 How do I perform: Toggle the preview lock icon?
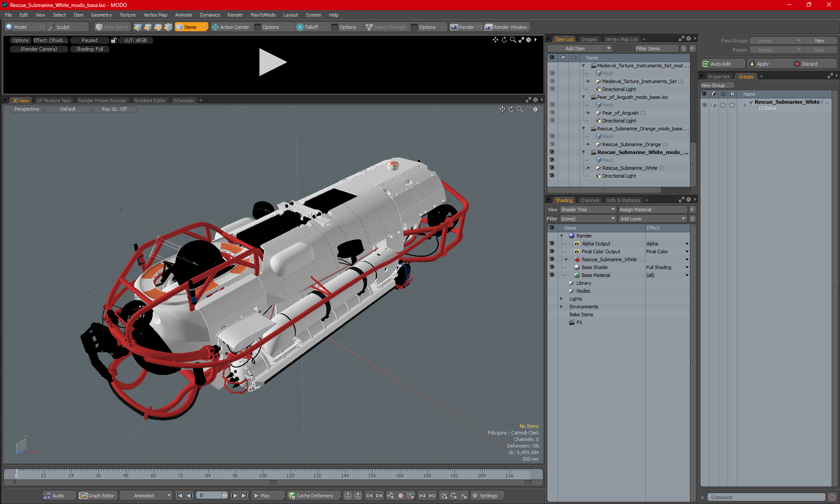tap(114, 40)
